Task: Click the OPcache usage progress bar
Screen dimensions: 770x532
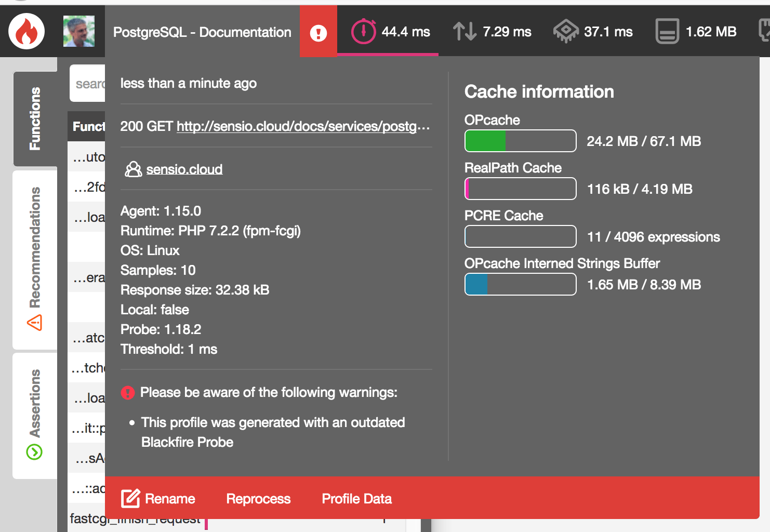Action: [520, 141]
